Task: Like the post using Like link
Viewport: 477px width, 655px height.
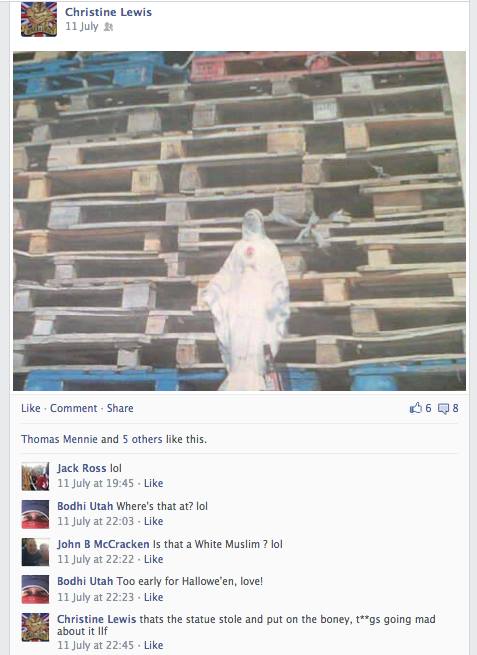Action: click(31, 408)
